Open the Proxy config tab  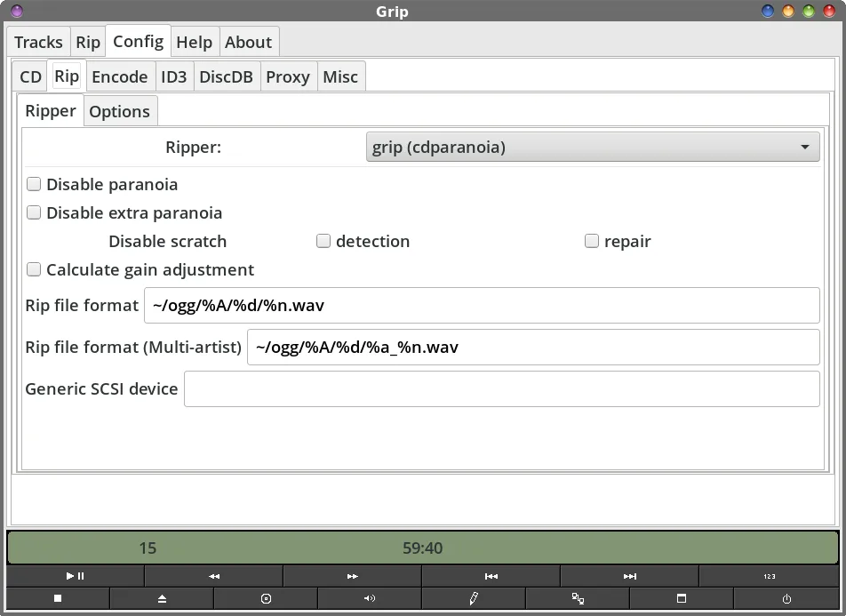(288, 76)
